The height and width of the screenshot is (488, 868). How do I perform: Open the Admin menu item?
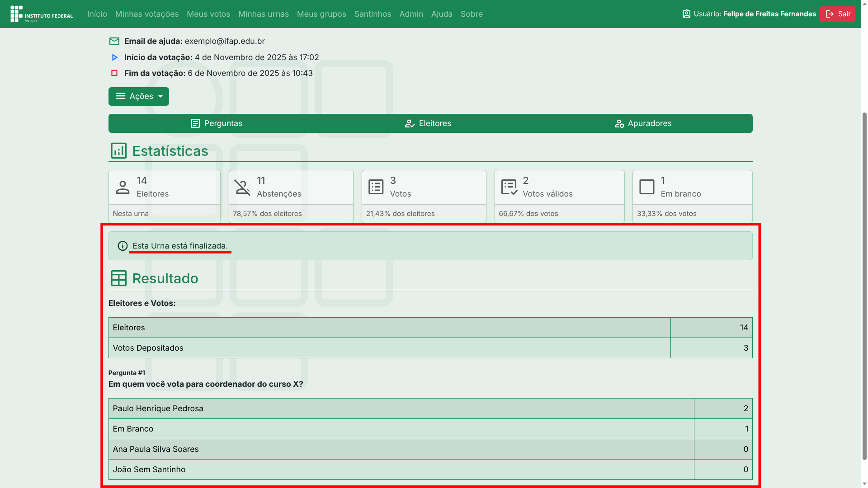(x=411, y=14)
